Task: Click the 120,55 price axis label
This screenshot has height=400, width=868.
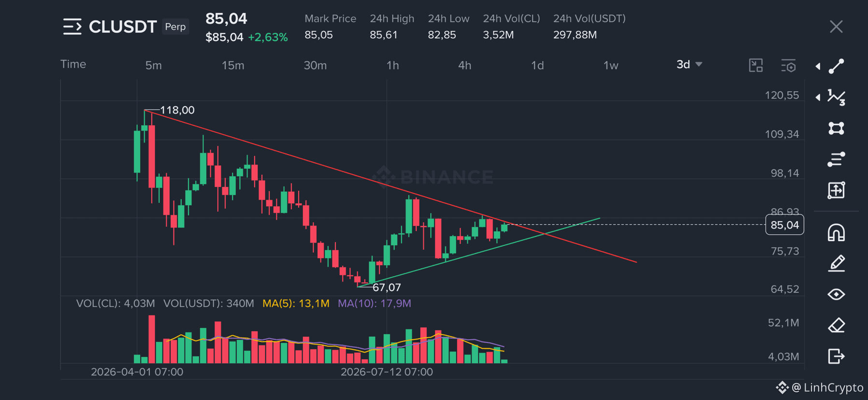Action: [781, 95]
